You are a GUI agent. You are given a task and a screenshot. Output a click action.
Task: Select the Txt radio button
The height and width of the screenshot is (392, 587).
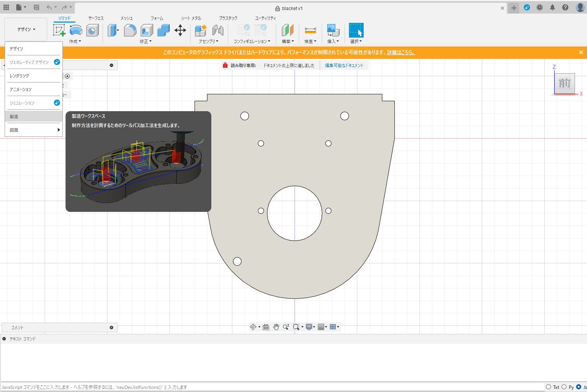pyautogui.click(x=548, y=387)
